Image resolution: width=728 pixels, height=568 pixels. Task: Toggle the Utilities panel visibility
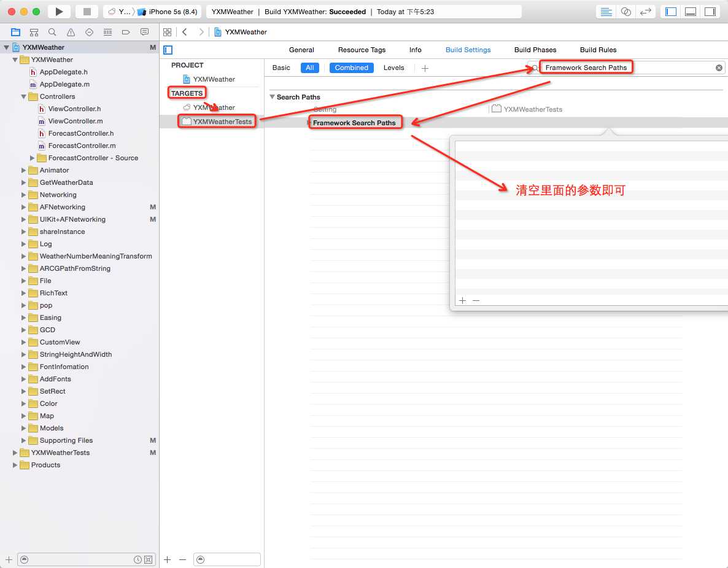tap(710, 12)
